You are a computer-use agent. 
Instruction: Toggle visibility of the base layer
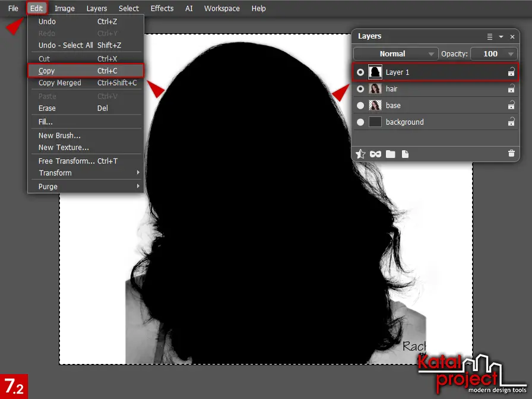[x=360, y=105]
